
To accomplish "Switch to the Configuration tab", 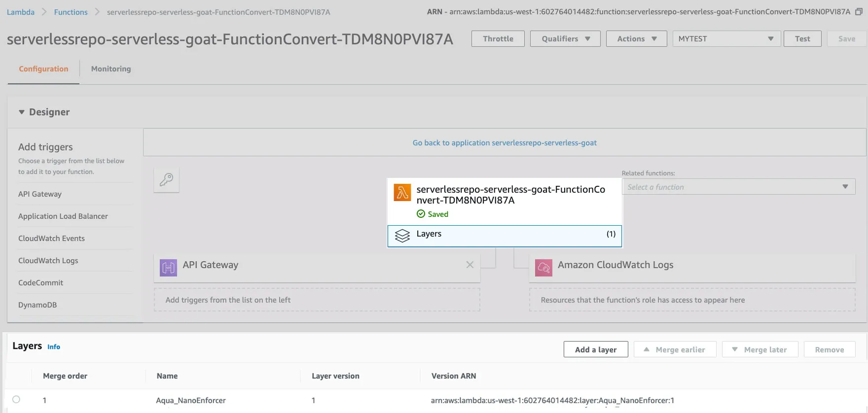I will pos(43,69).
